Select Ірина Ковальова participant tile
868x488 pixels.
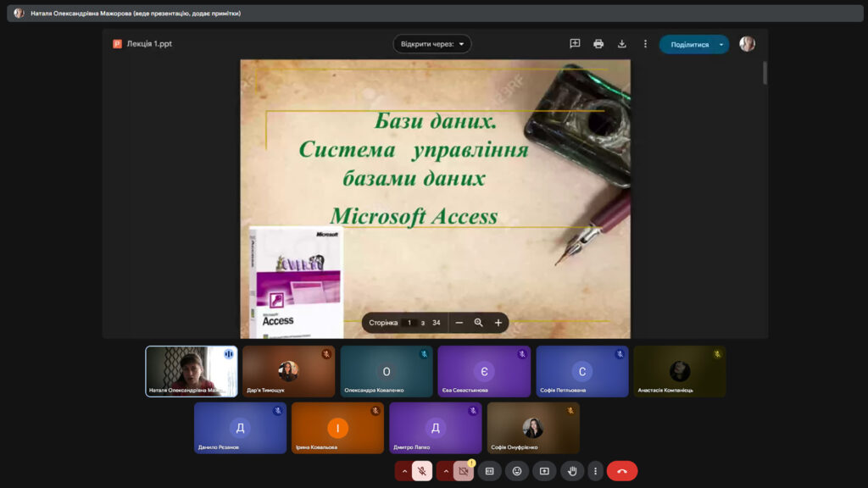(x=337, y=428)
